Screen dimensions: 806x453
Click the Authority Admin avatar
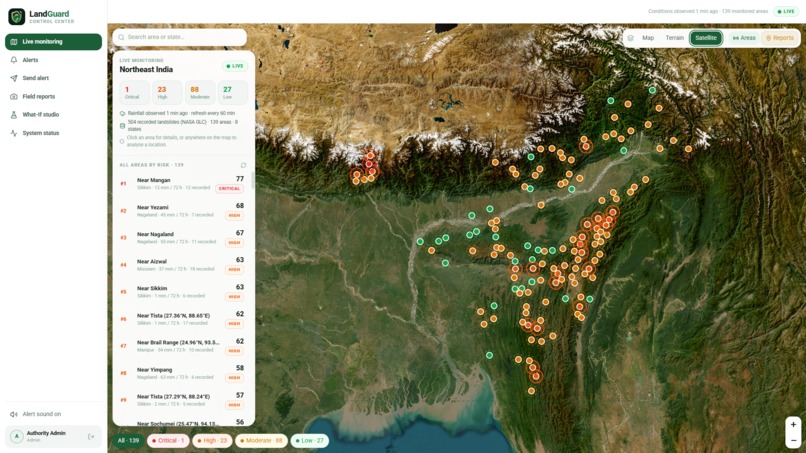(16, 437)
